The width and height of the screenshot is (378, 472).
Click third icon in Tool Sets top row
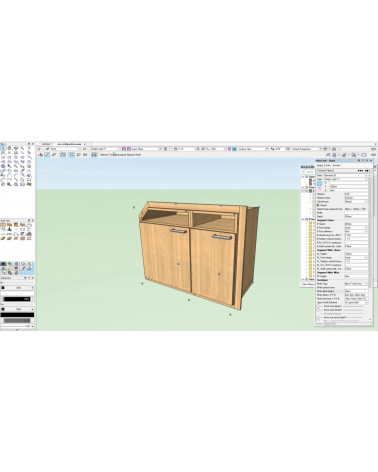point(16,225)
